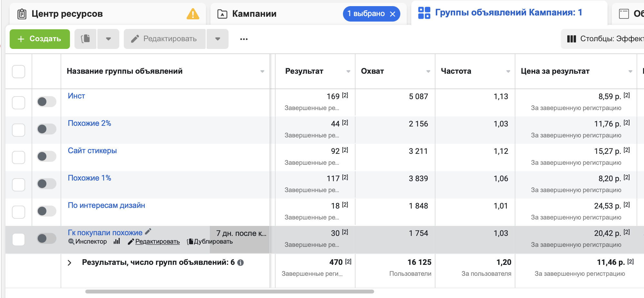The image size is (644, 298).
Task: Enable the Похожие 1% ad set toggle
Action: point(46,184)
